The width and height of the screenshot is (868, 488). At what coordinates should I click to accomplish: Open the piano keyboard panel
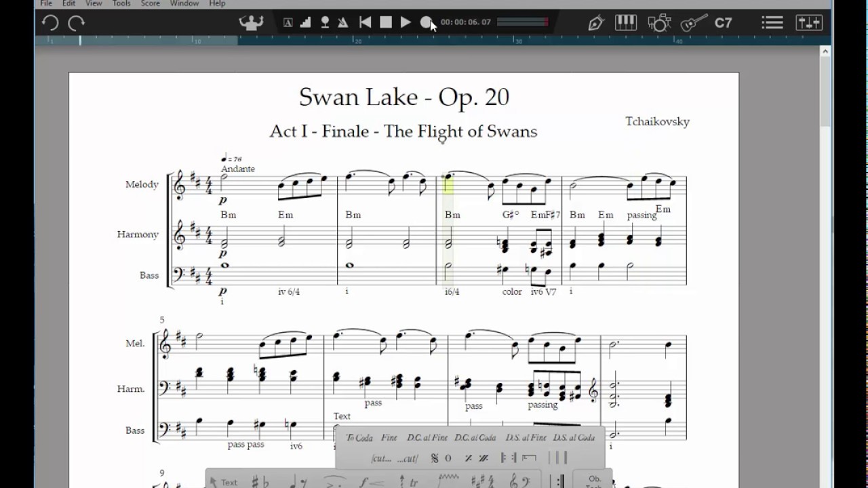627,23
